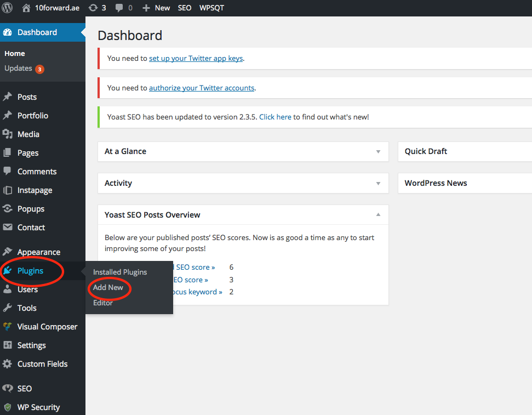Click the plus icon next to New

146,8
